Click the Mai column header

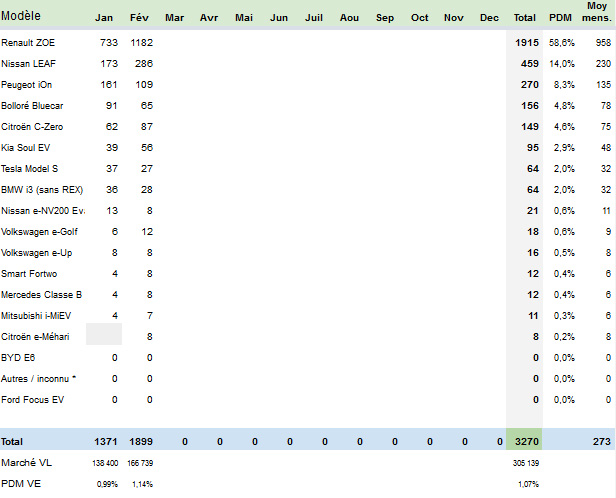244,18
